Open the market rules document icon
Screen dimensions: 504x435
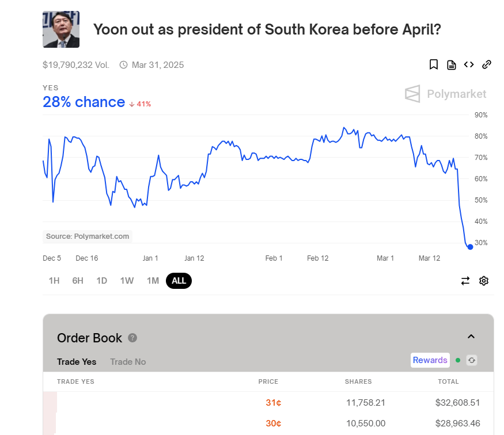(451, 65)
